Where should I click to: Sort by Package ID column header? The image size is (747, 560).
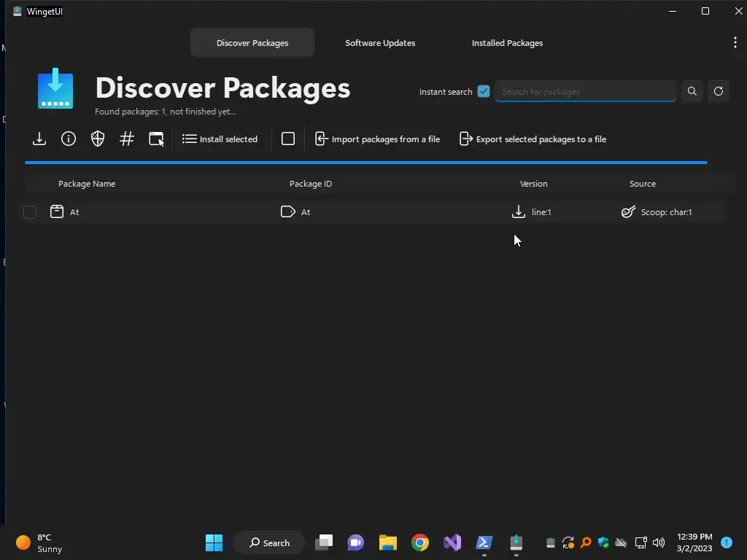pyautogui.click(x=311, y=184)
